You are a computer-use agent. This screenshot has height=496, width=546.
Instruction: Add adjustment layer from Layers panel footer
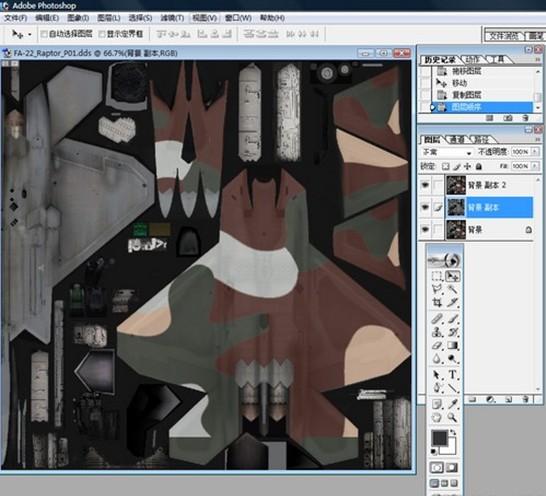click(491, 399)
